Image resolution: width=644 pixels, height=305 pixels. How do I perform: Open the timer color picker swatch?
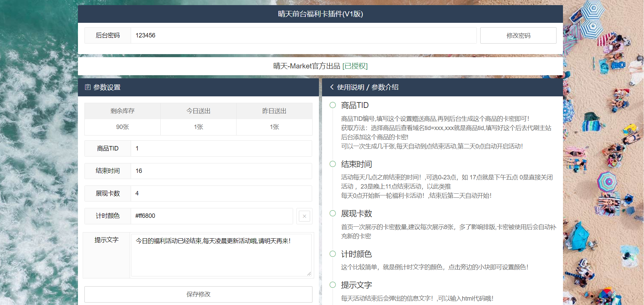(x=304, y=216)
